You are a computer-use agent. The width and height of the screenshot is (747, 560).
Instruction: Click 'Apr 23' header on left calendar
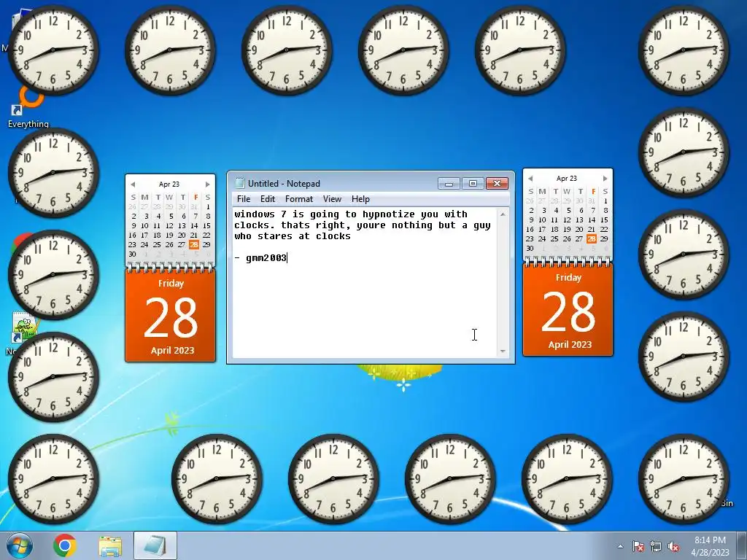tap(169, 184)
